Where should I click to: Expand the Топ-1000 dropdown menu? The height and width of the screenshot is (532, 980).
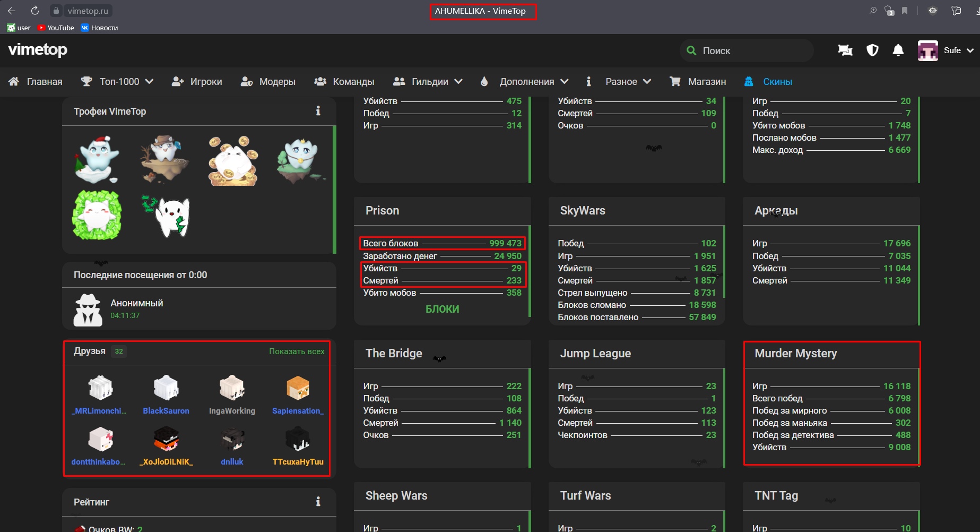click(117, 82)
